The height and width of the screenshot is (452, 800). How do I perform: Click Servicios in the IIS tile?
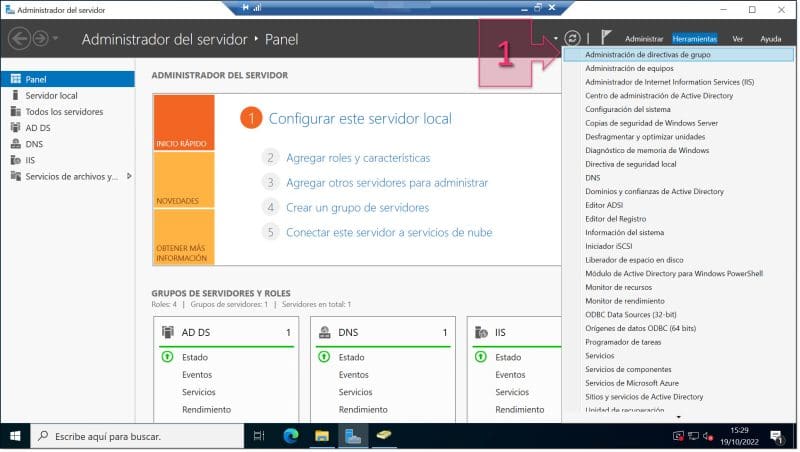pos(512,392)
